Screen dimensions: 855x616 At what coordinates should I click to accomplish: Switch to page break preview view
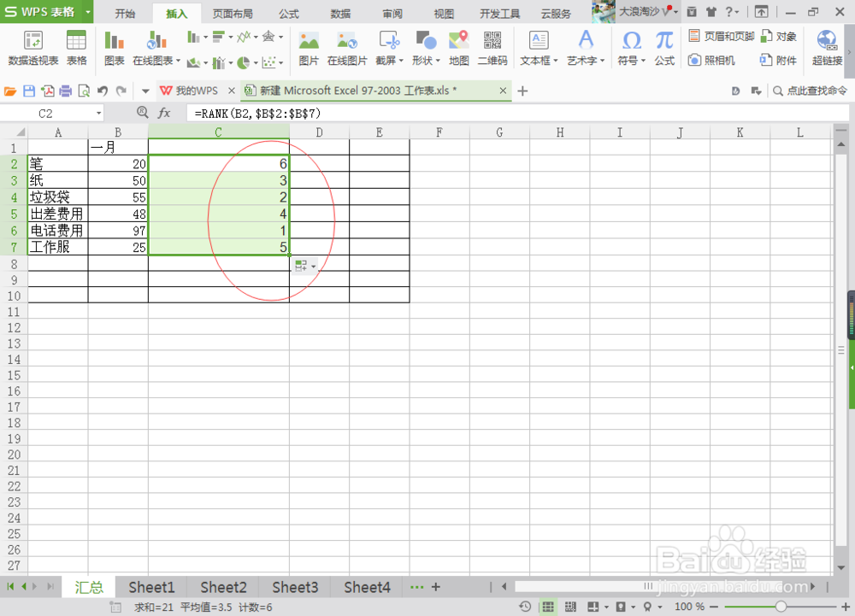[570, 607]
